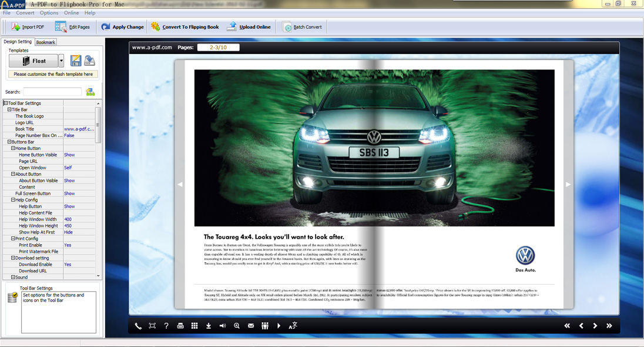644x347 pixels.
Task: Select the Book Title row
Action: [49, 129]
